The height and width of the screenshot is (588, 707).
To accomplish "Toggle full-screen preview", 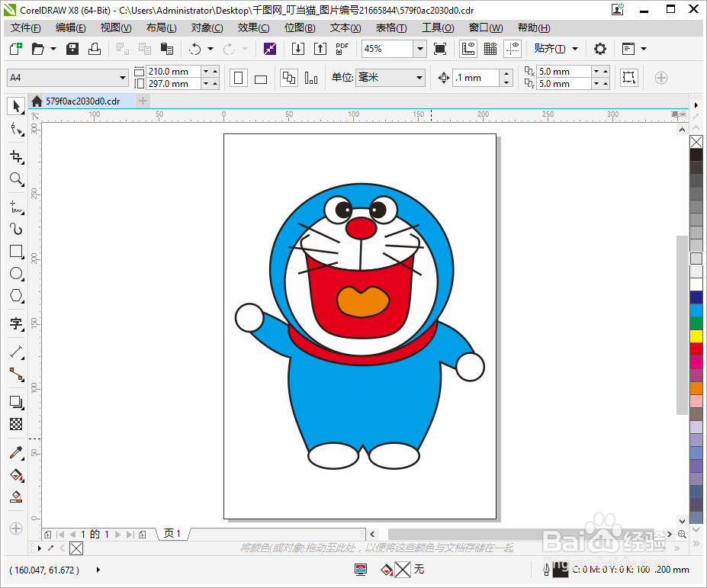I will click(x=440, y=49).
